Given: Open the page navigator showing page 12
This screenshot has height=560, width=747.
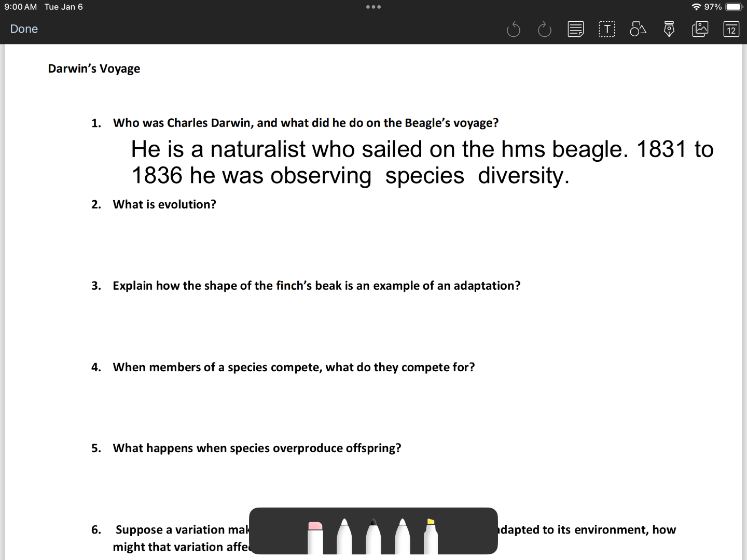Looking at the screenshot, I should tap(731, 29).
